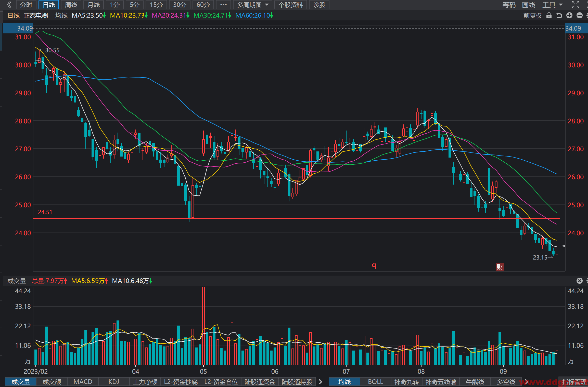The height and width of the screenshot is (387, 588).
Task: Close the 成交量 volume panel
Action: [x=580, y=281]
